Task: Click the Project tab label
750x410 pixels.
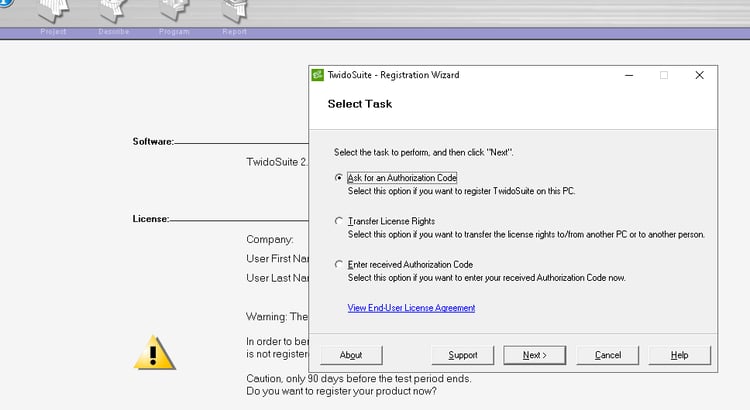Action: tap(53, 32)
